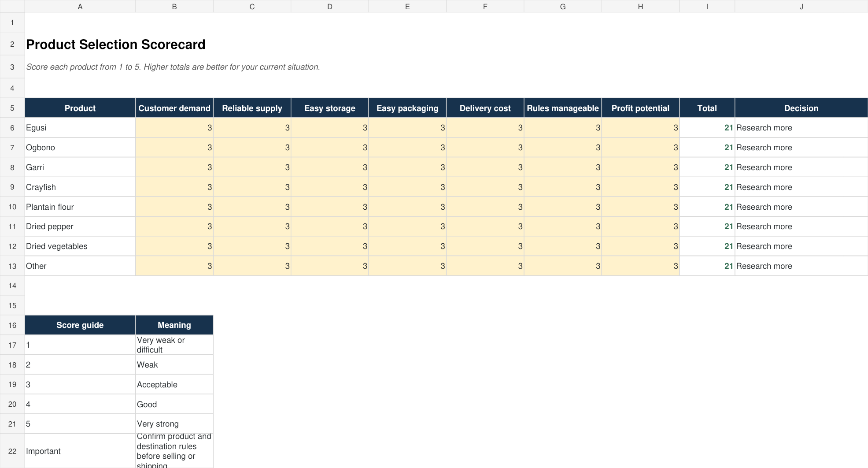Image resolution: width=868 pixels, height=468 pixels.
Task: Click the Easy storage header cell
Action: (x=330, y=108)
